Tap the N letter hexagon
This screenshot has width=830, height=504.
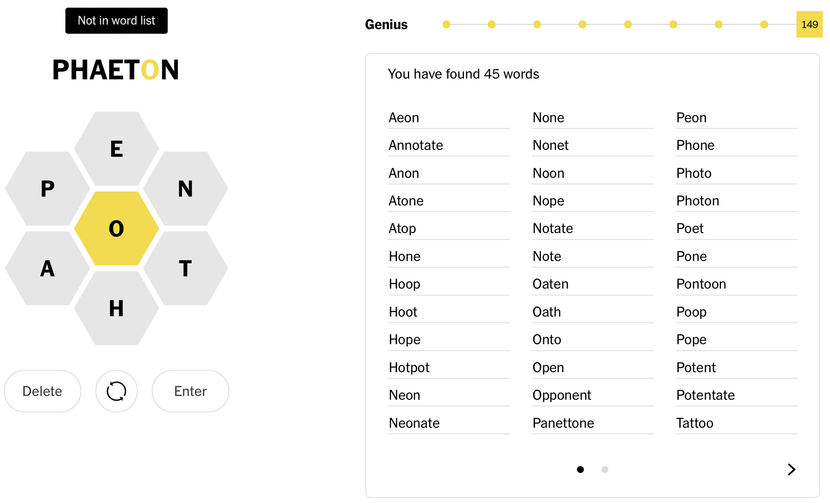coord(186,189)
